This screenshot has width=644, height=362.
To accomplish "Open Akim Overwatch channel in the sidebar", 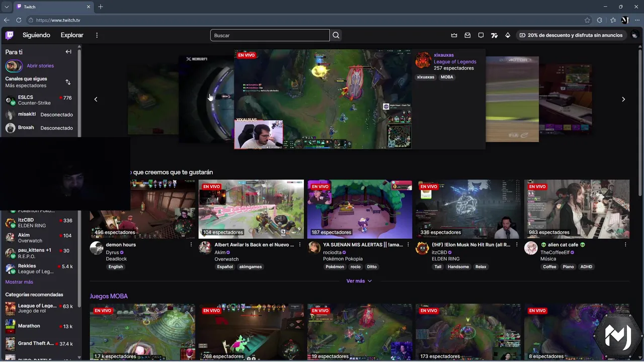I will pyautogui.click(x=39, y=238).
